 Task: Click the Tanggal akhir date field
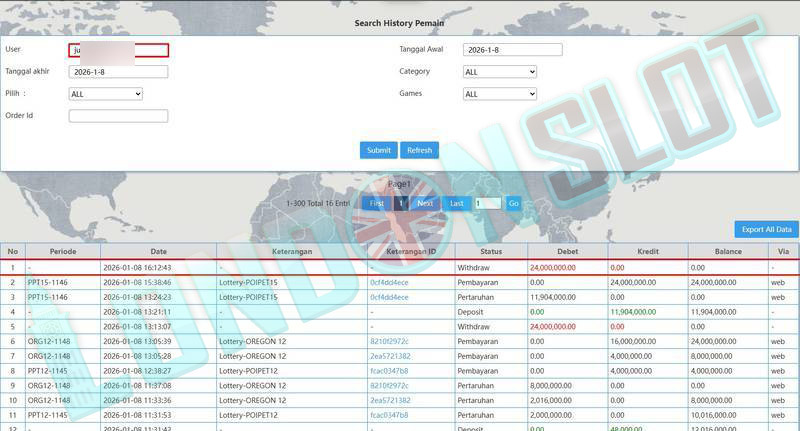click(118, 72)
